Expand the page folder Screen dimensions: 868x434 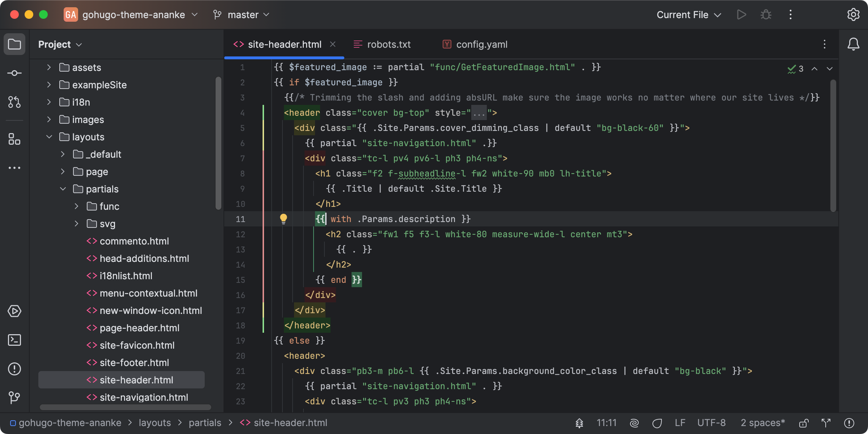(x=63, y=171)
